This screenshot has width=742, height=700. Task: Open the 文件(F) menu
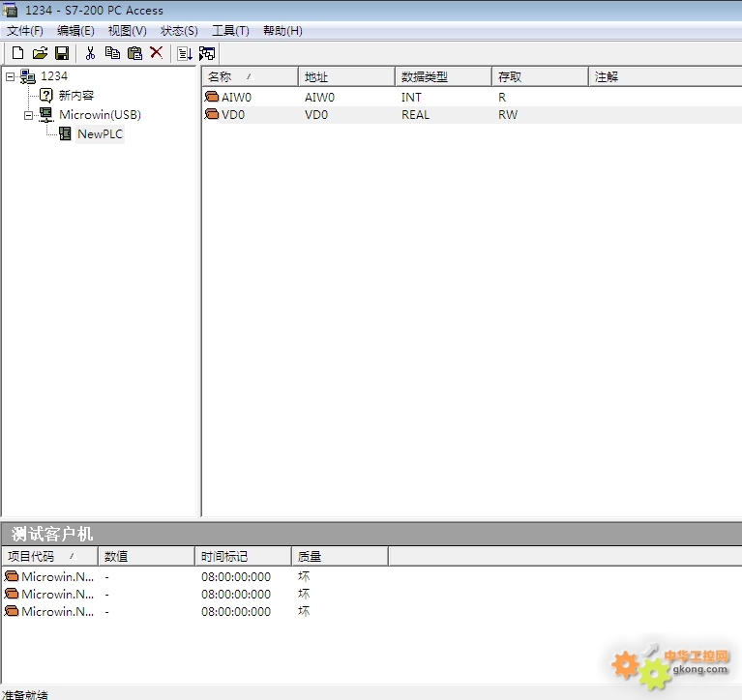[24, 31]
